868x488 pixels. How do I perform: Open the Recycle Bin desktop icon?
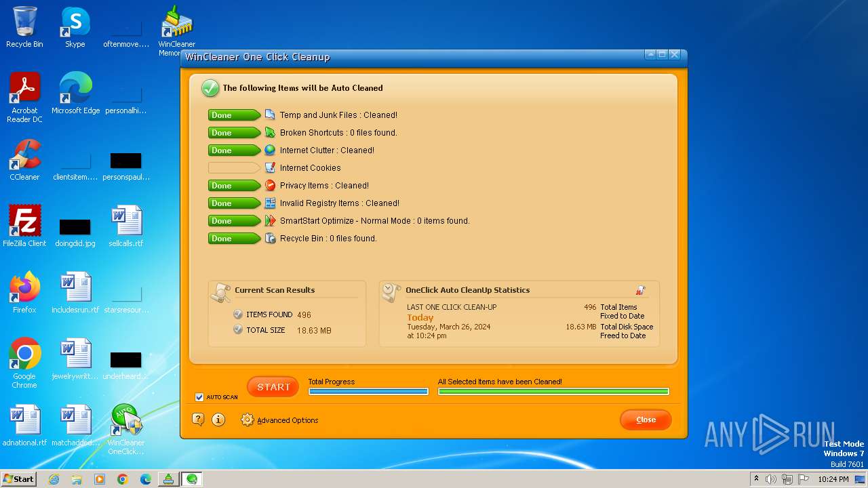24,27
